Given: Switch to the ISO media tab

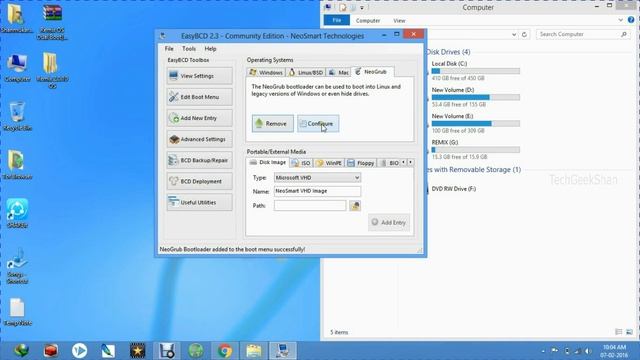Looking at the screenshot, I should 301,163.
